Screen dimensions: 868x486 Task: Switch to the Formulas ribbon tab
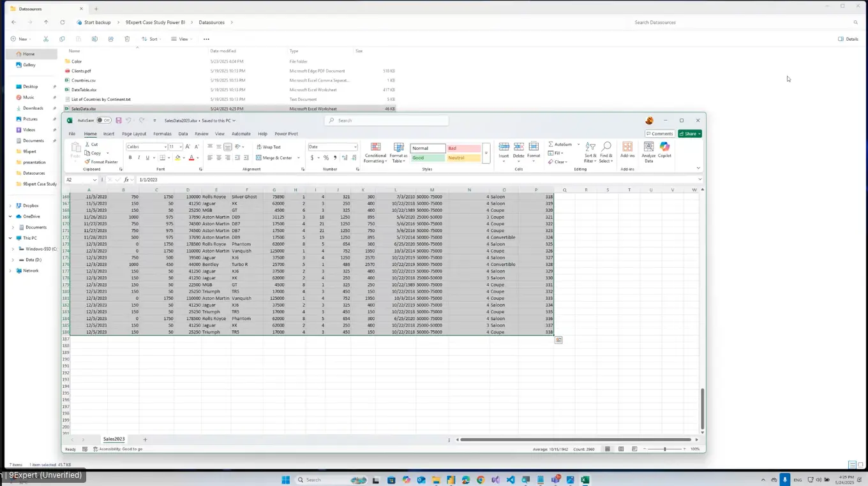162,134
